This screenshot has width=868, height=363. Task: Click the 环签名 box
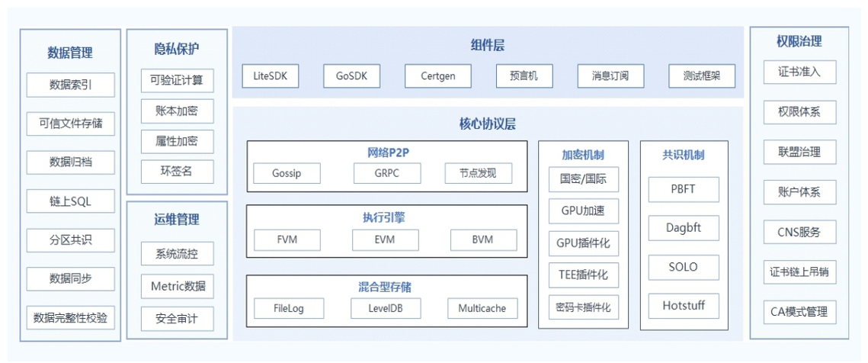point(177,172)
